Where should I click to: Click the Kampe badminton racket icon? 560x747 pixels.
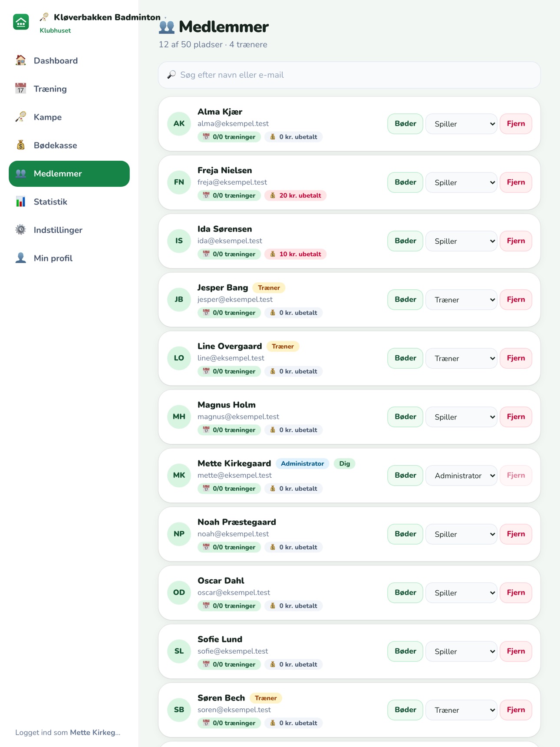click(x=20, y=117)
